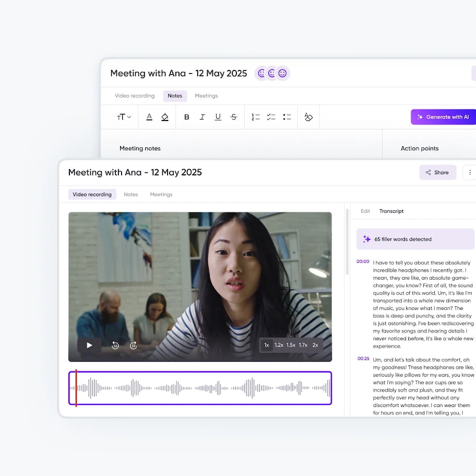Select Video recording tab in the front window
The image size is (476, 476).
pyautogui.click(x=92, y=194)
